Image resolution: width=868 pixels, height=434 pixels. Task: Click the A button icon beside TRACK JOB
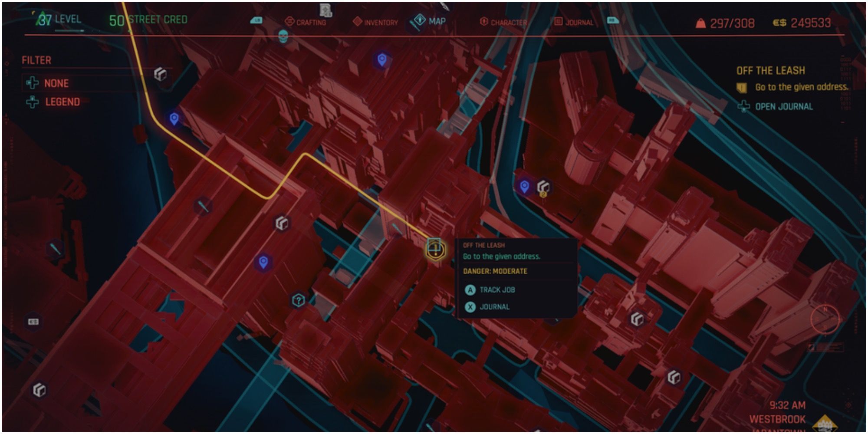coord(470,290)
